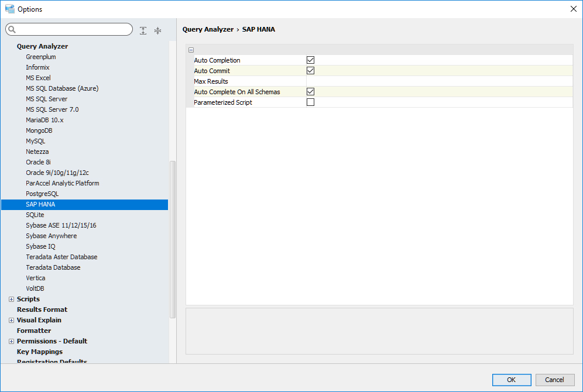This screenshot has height=392, width=583.
Task: Click the collapse all tree icon
Action: click(x=157, y=30)
